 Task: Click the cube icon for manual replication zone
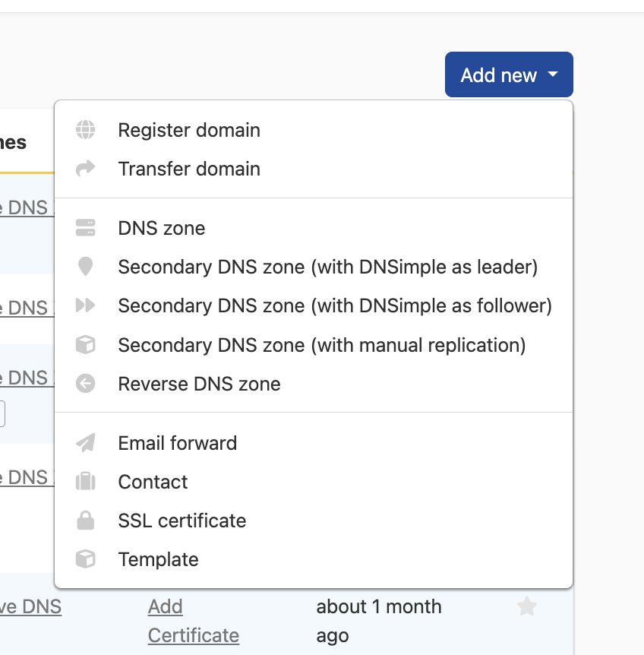coord(86,345)
